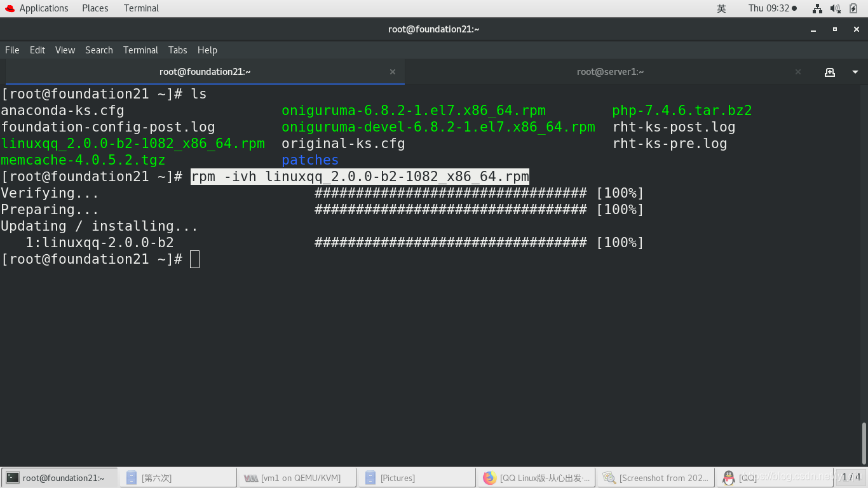Unmute sound via the muted speaker icon
Image resolution: width=868 pixels, height=488 pixels.
834,8
